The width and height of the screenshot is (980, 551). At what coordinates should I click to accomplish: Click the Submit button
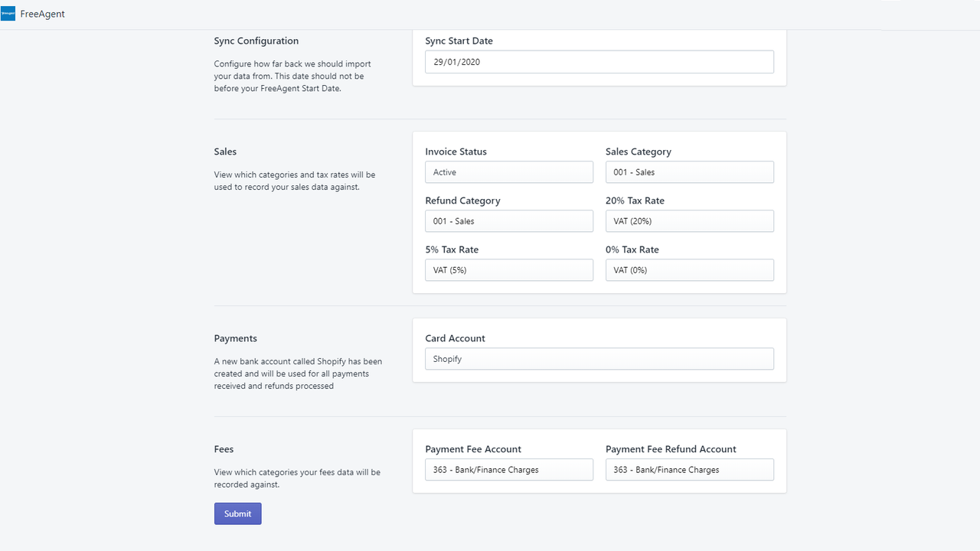coord(237,513)
